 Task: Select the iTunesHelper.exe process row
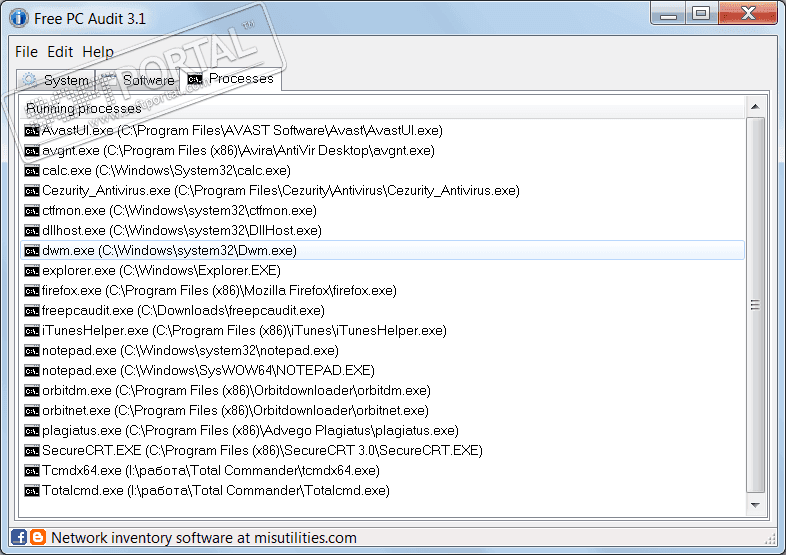point(382,331)
